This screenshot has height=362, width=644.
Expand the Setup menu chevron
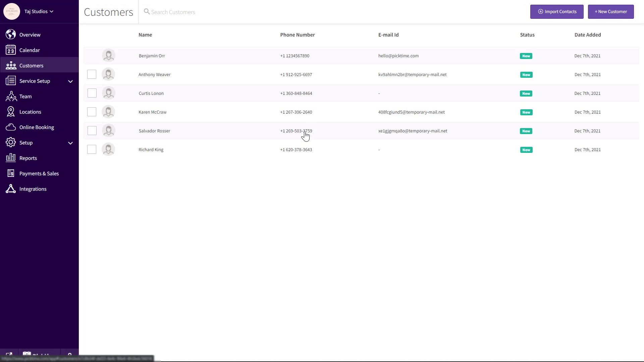pos(70,143)
